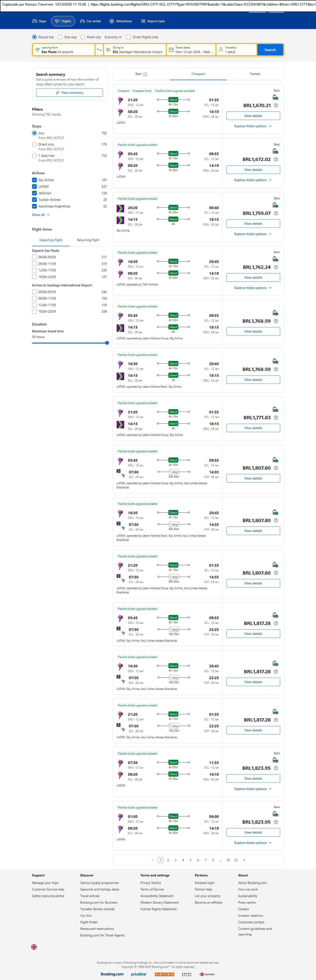Click the baggage icon on the BRL1,759.07 flight

(275, 206)
